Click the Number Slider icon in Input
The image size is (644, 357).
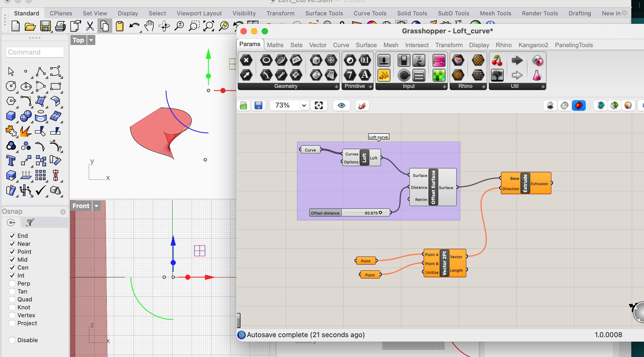(x=384, y=61)
